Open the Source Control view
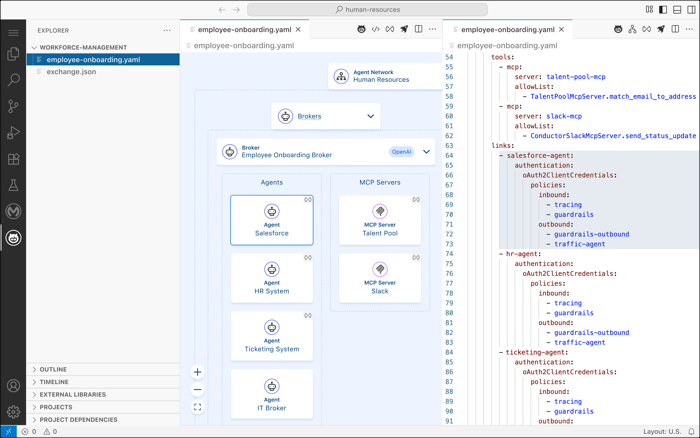 [x=13, y=106]
